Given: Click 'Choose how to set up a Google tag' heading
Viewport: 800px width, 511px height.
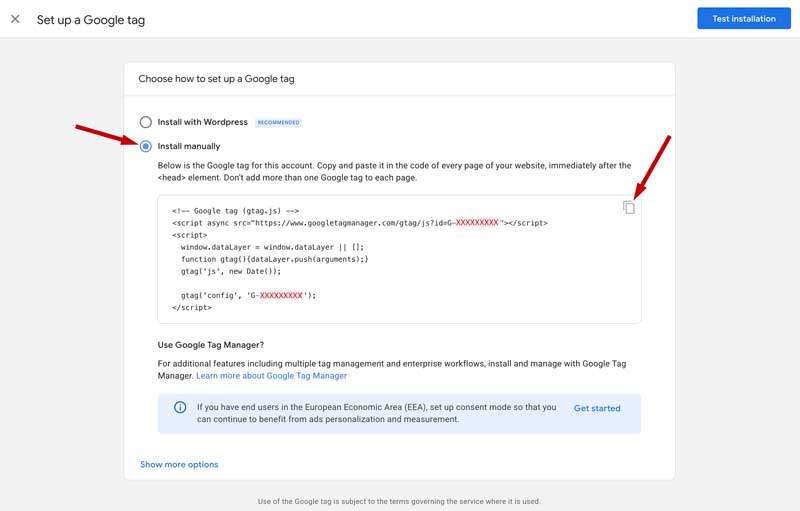Looking at the screenshot, I should 216,79.
